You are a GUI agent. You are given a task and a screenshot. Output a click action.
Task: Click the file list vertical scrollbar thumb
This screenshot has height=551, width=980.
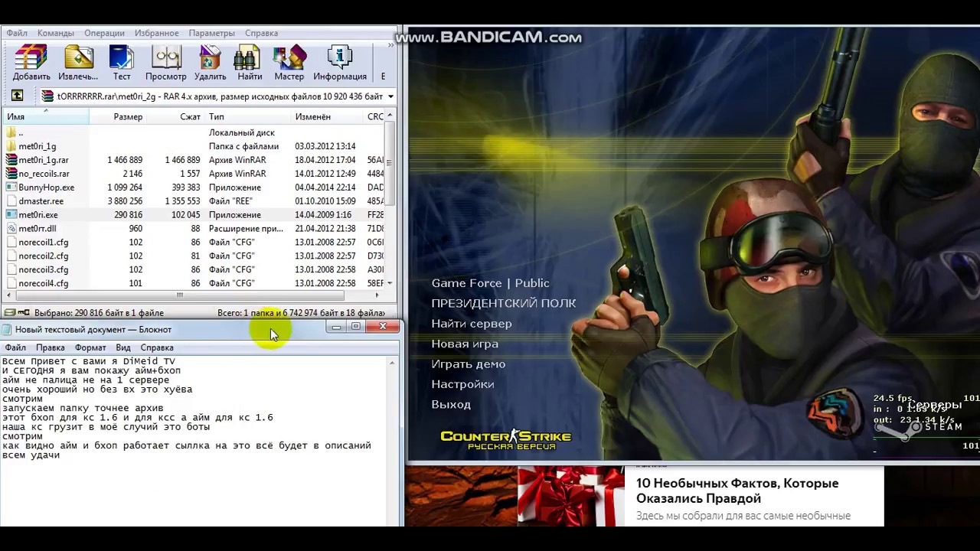(390, 162)
